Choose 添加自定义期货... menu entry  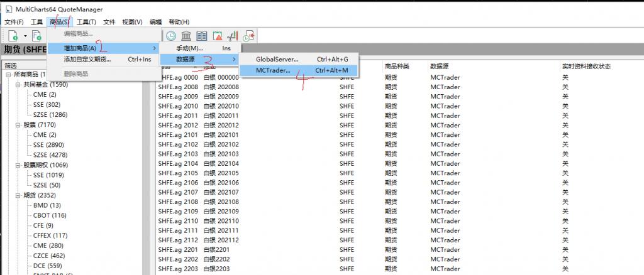(x=104, y=60)
